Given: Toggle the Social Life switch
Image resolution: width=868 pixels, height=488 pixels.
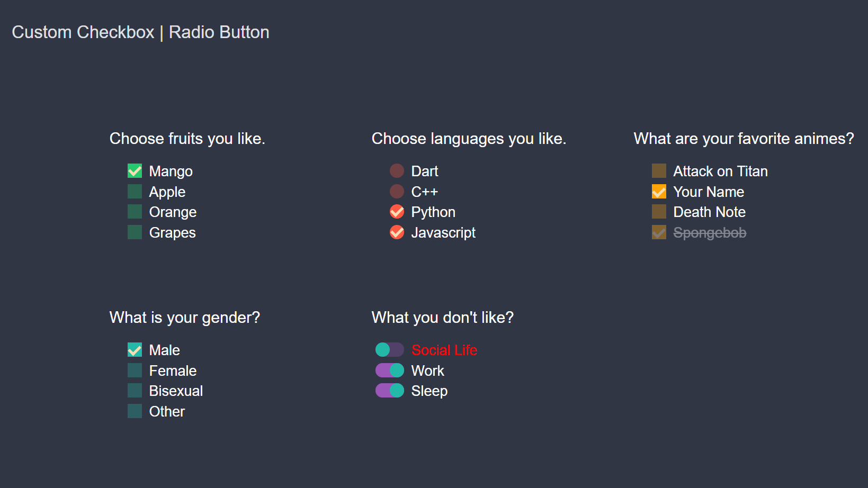Looking at the screenshot, I should 390,350.
